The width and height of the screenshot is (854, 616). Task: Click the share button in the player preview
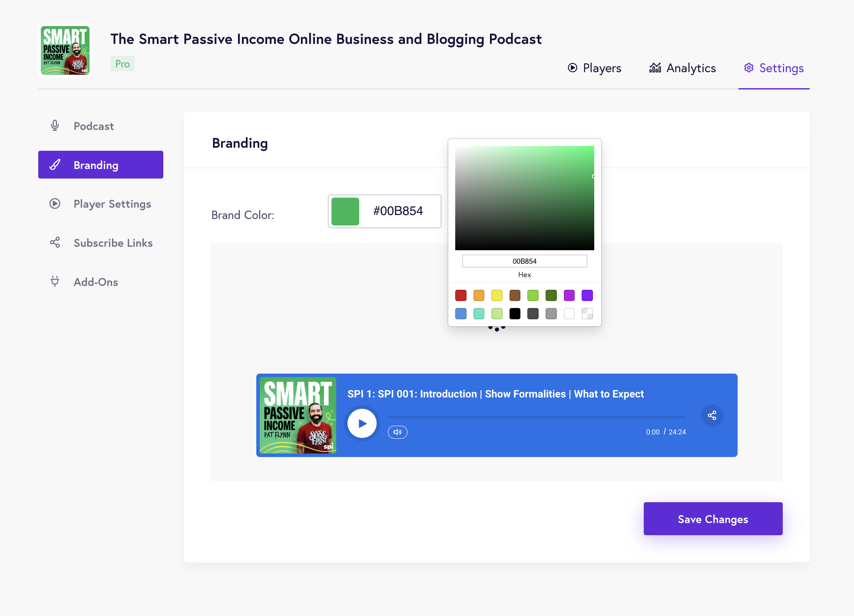tap(712, 415)
